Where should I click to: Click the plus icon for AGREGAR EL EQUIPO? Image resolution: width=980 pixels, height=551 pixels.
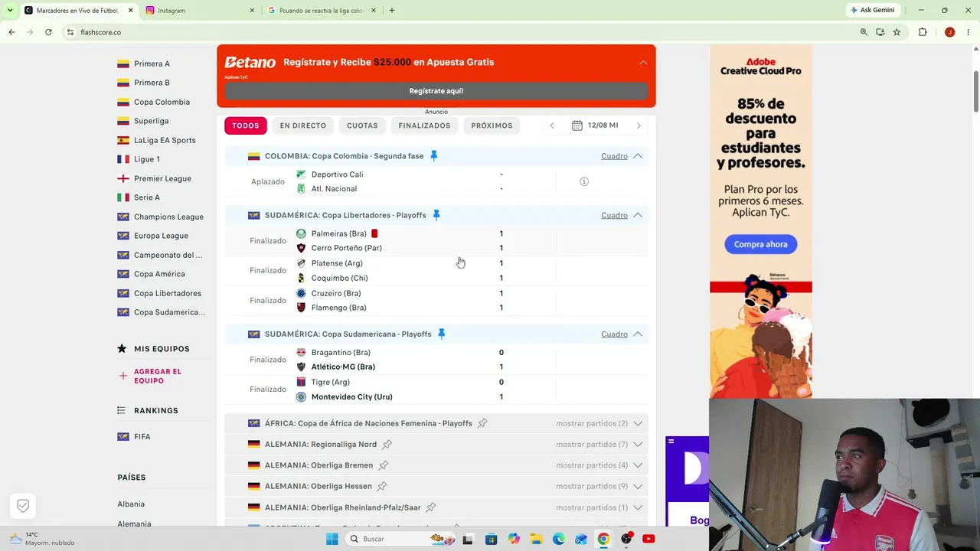tap(122, 376)
